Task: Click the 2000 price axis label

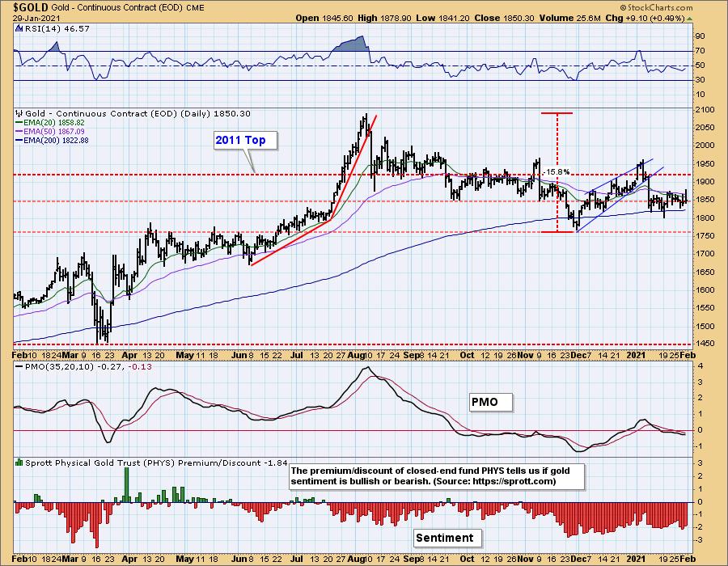Action: click(705, 146)
